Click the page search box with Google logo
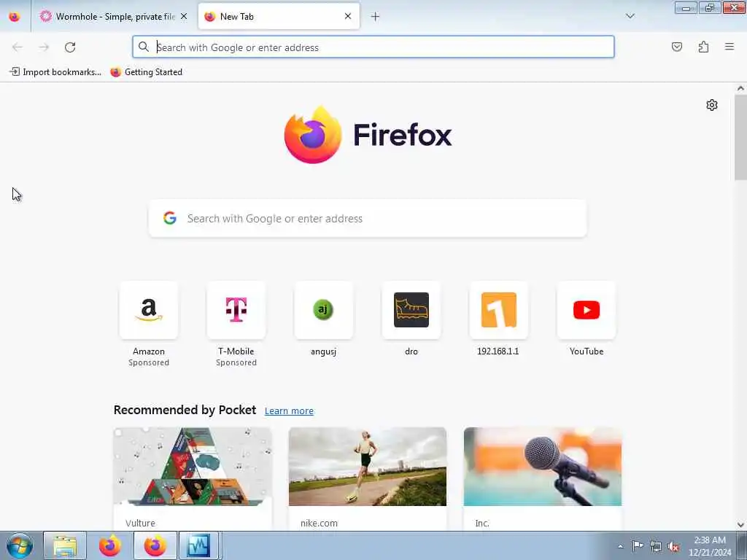 (x=368, y=219)
